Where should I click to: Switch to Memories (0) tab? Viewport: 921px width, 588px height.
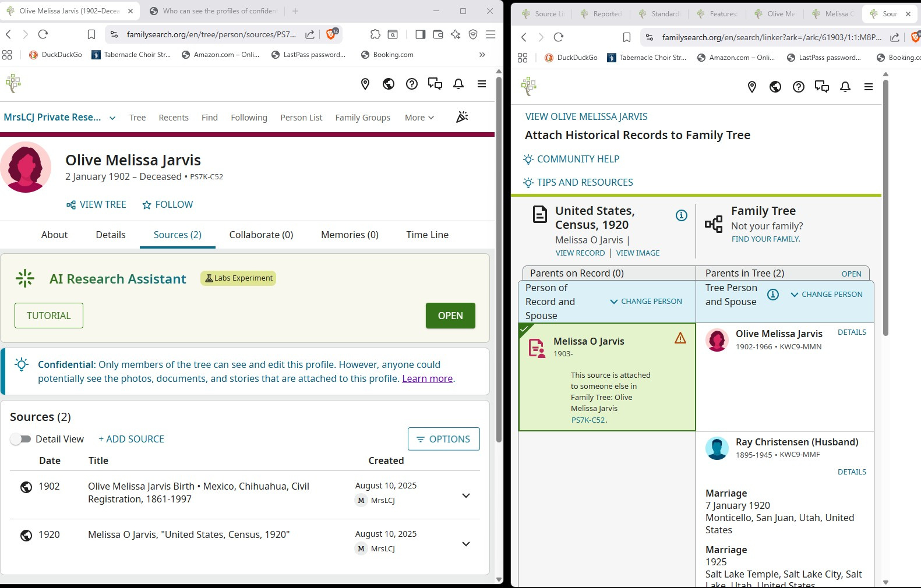coord(350,235)
